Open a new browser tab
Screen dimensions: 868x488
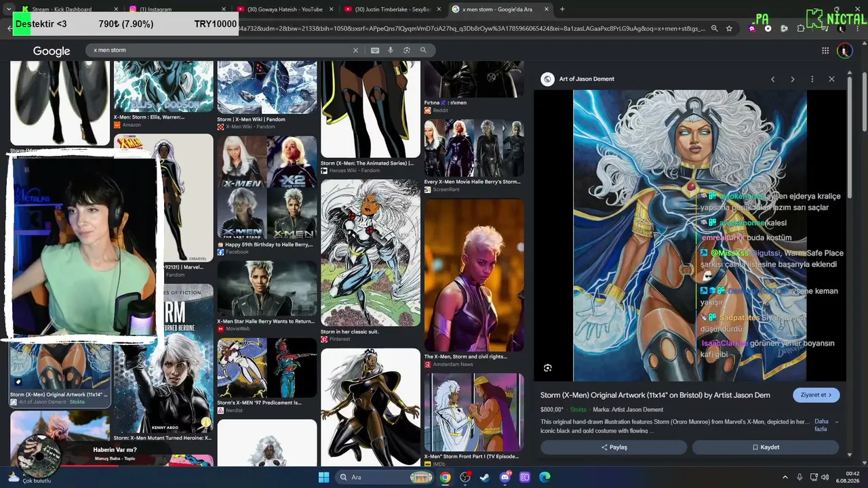[x=562, y=9]
